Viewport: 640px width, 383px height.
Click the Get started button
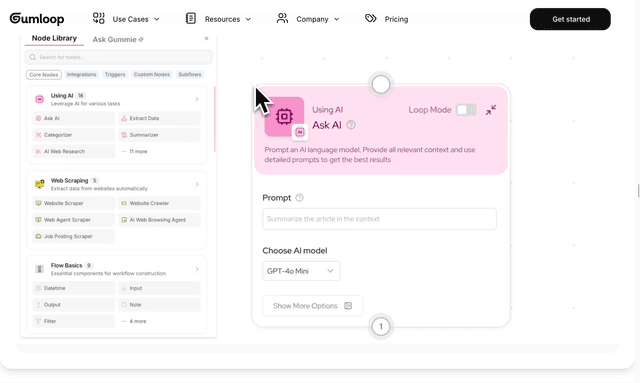(570, 19)
